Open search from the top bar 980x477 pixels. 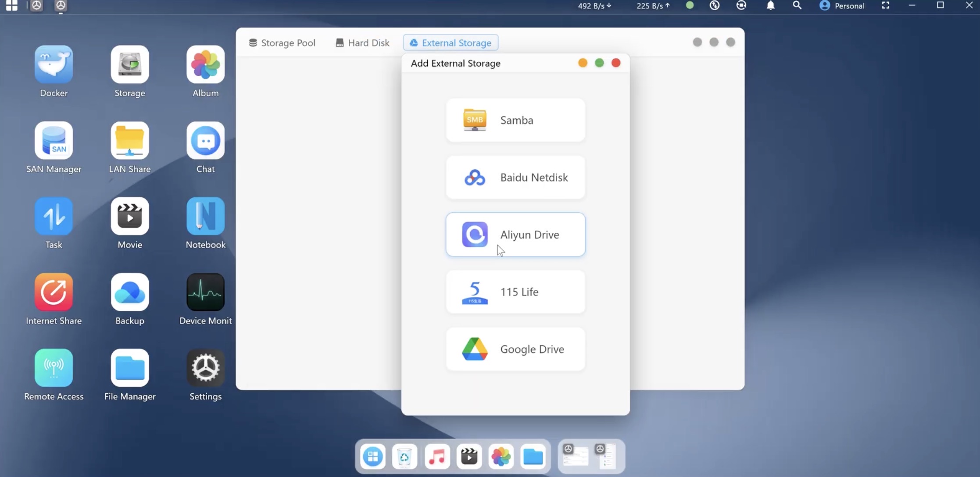(x=797, y=6)
